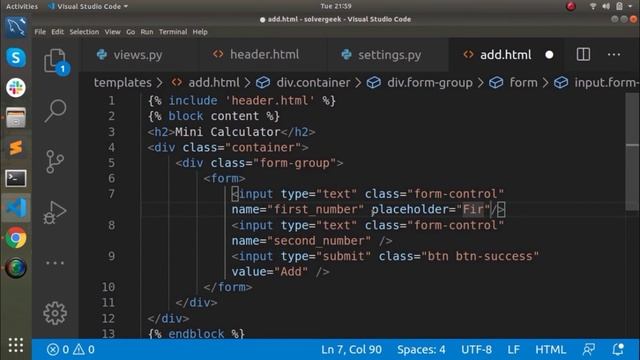Open the Go menu
This screenshot has width=640, height=360.
131,32
